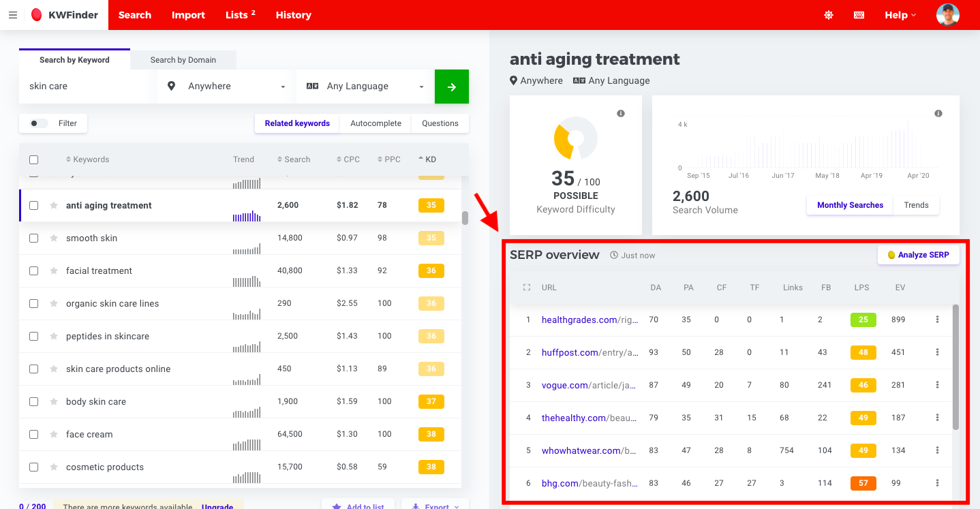
Task: Open the Lists menu
Action: pyautogui.click(x=241, y=15)
